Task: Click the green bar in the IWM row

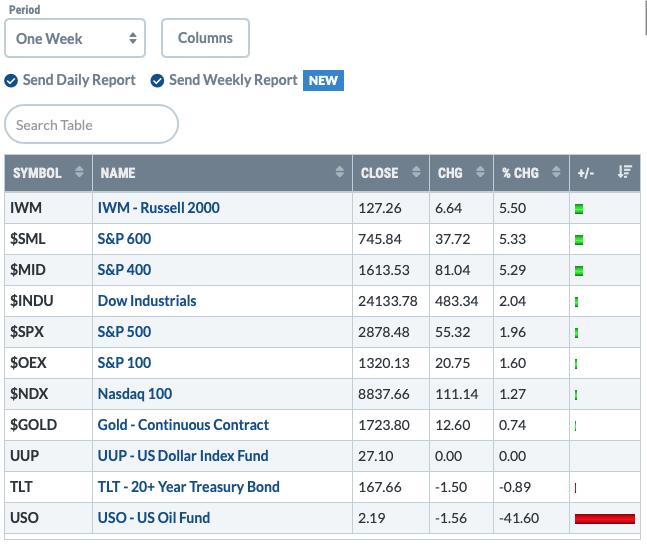Action: tap(579, 209)
